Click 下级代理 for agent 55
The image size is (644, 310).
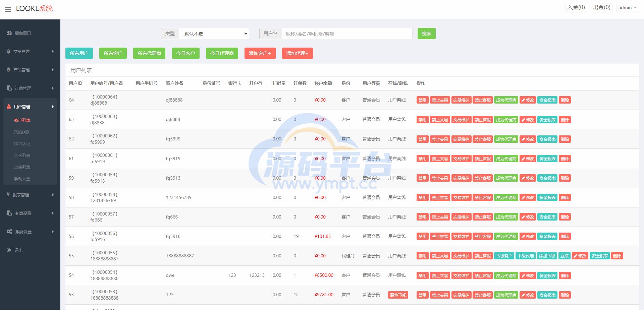526,256
